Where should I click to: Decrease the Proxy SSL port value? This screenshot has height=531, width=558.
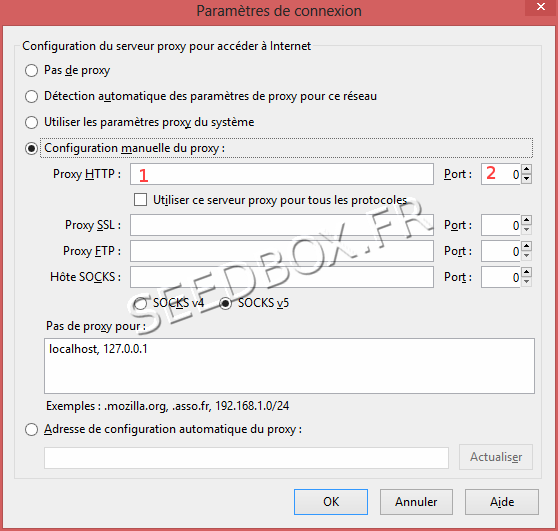click(527, 230)
